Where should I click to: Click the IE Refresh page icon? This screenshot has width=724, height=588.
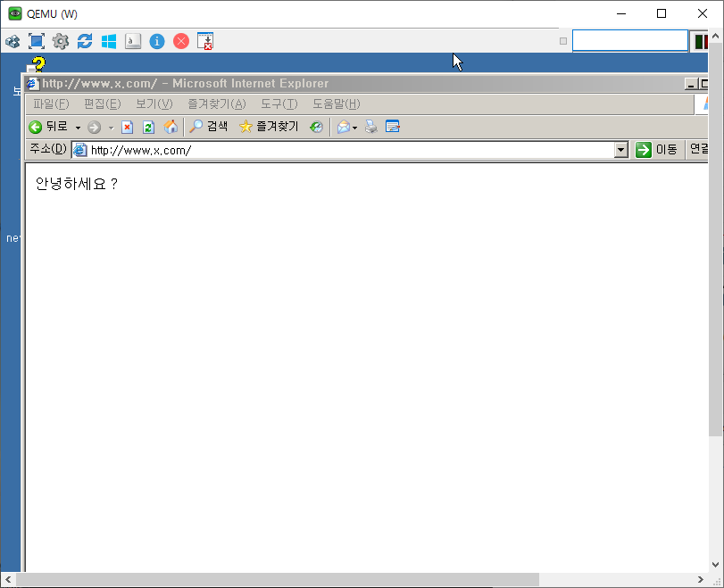[x=148, y=127]
